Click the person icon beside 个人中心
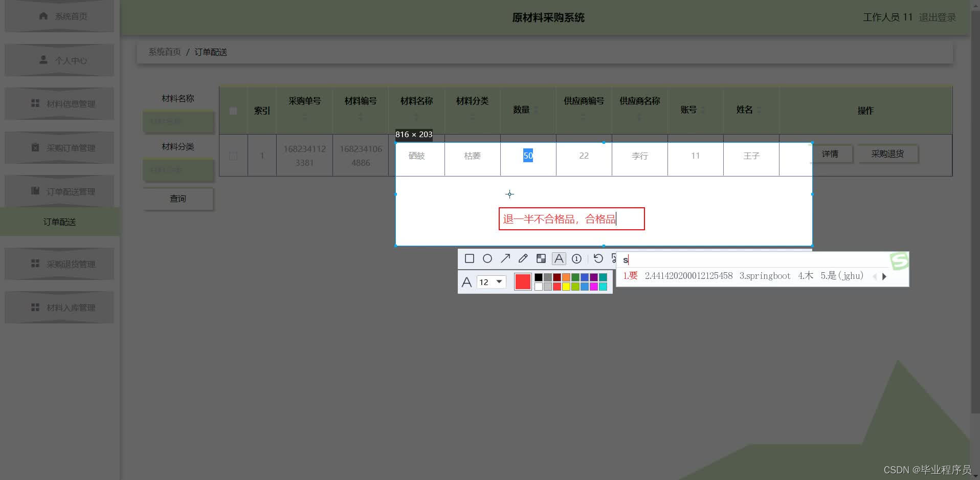This screenshot has width=980, height=480. coord(43,60)
